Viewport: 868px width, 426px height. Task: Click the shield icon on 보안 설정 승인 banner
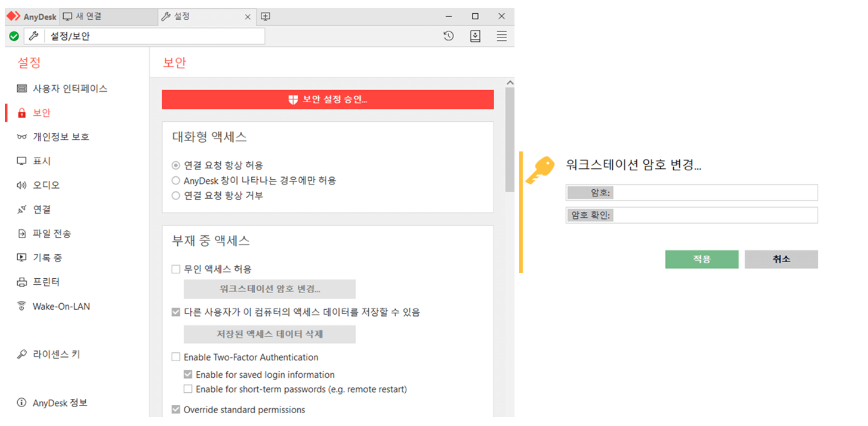tap(293, 100)
